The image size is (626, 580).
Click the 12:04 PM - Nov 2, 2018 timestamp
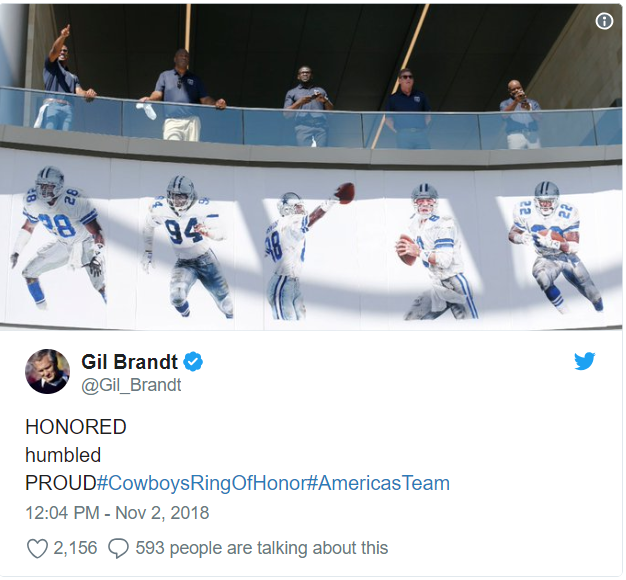click(x=117, y=513)
